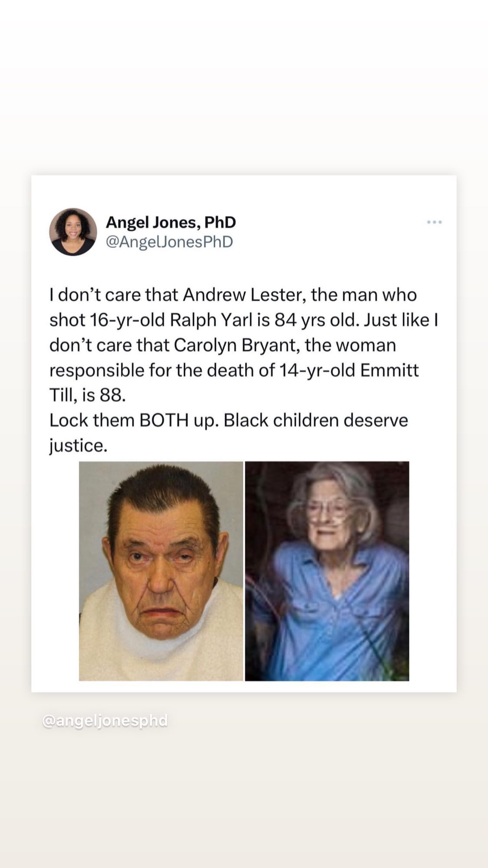Tap the circular profile avatar of the tweet author

pos(73,232)
